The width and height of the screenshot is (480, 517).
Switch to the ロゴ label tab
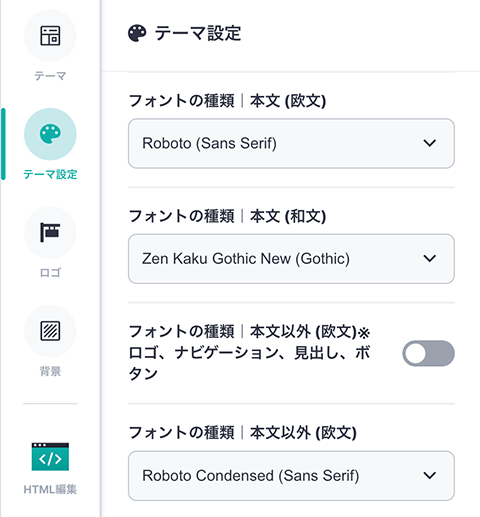tap(50, 273)
